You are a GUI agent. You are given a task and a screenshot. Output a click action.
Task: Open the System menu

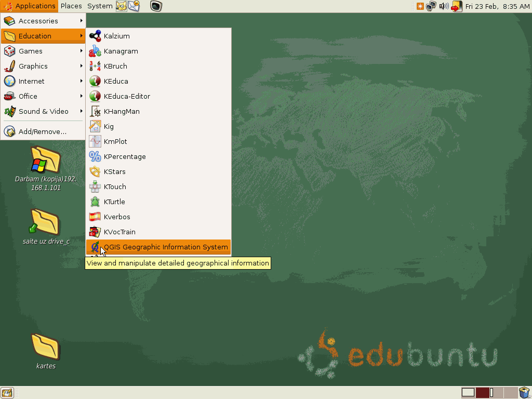point(100,6)
